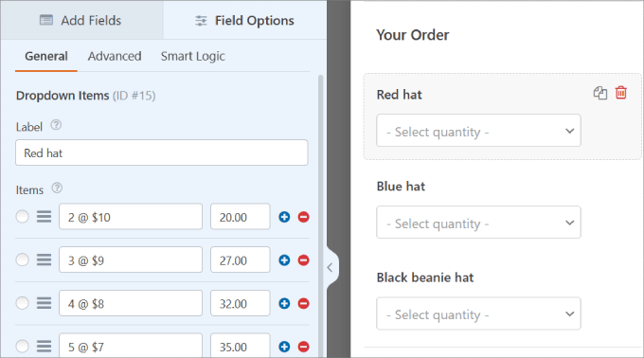The height and width of the screenshot is (358, 644).
Task: Delete the Red hat field
Action: 621,93
